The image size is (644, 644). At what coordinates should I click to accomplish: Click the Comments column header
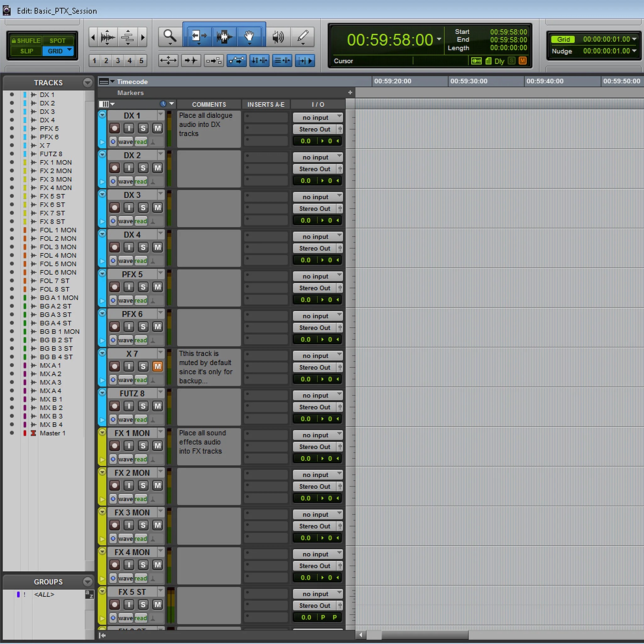(x=209, y=104)
